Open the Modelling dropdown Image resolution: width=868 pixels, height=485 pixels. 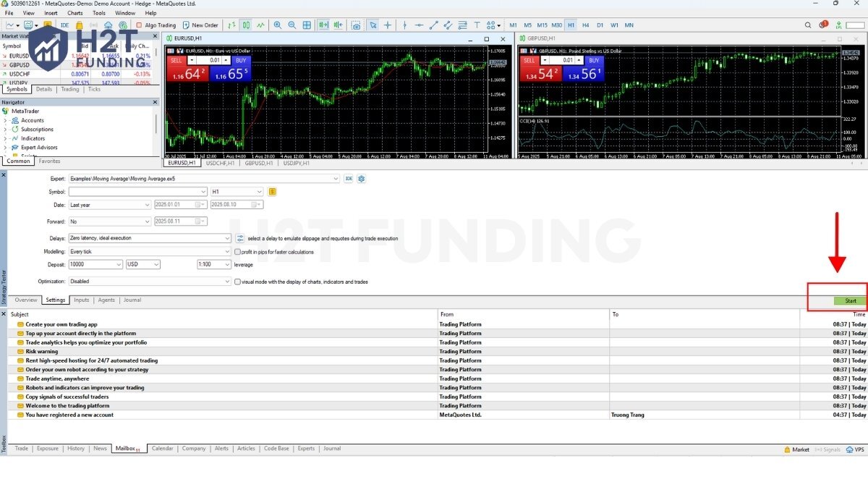coord(149,252)
